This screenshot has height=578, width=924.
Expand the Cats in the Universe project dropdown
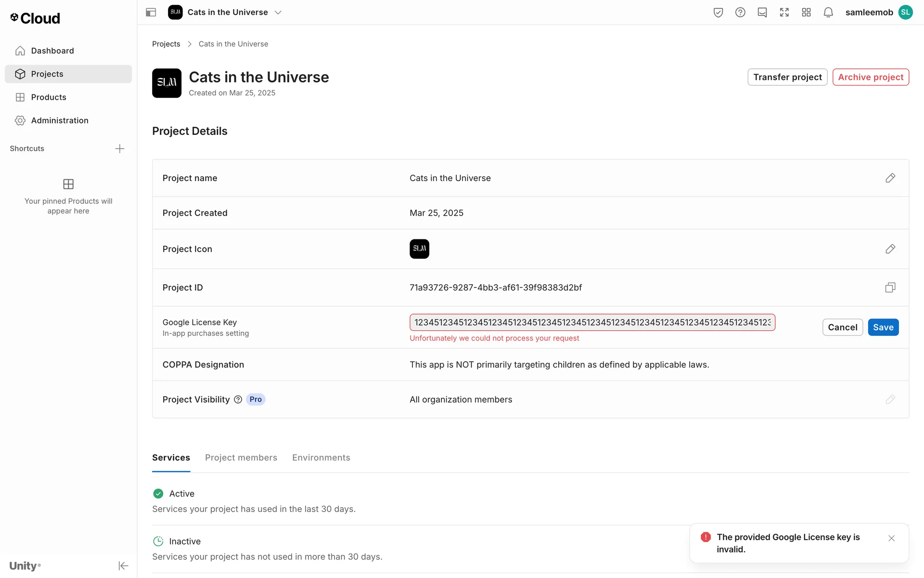278,13
